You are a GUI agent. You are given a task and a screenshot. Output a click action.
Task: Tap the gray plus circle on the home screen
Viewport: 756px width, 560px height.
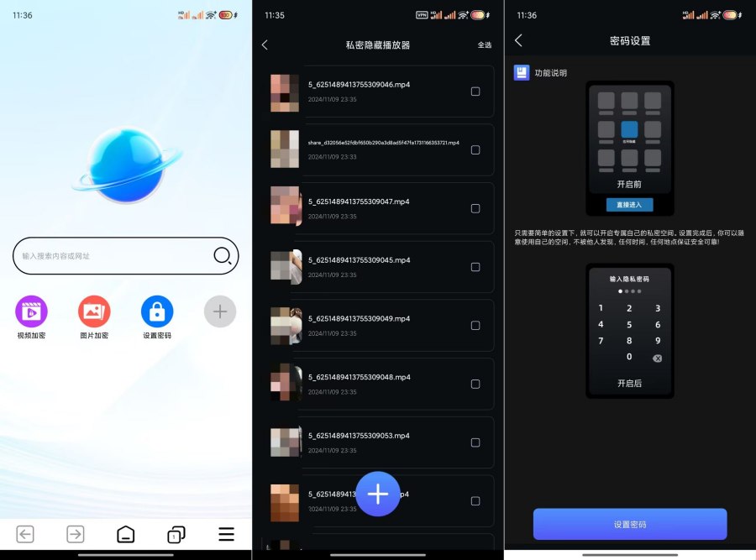click(219, 311)
